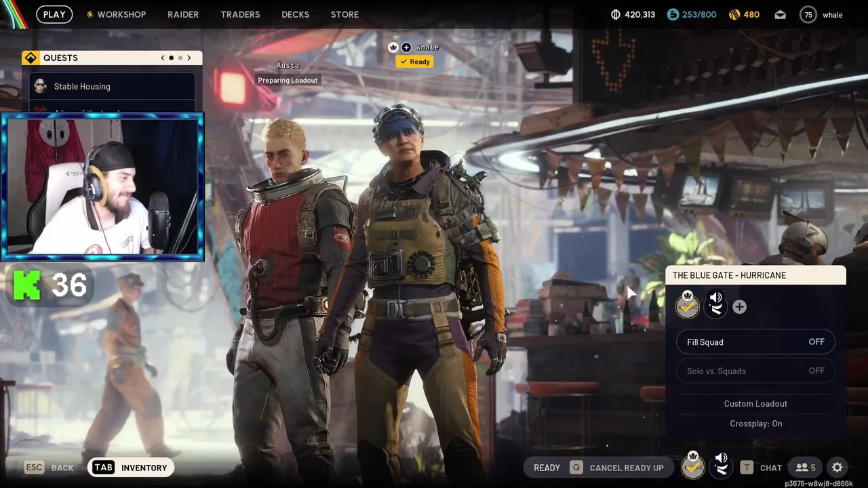Open the Stable Housing quest
This screenshot has width=868, height=488.
coord(113,86)
